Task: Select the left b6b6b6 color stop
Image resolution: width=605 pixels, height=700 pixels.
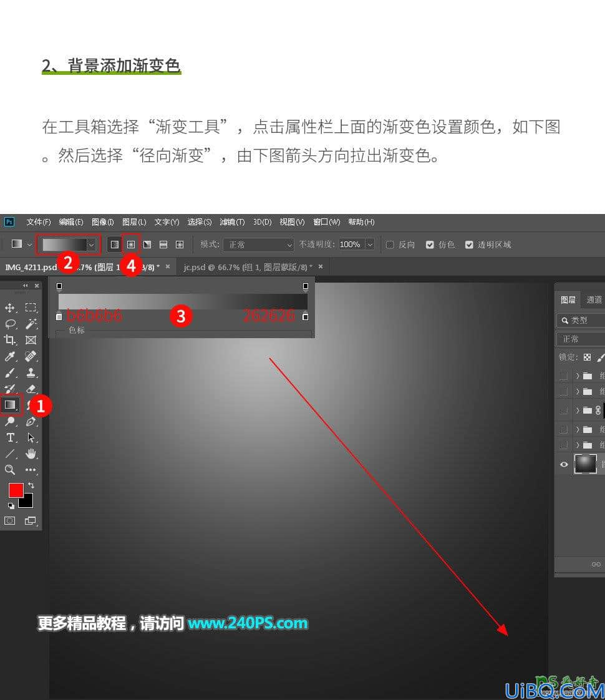Action: 59,316
